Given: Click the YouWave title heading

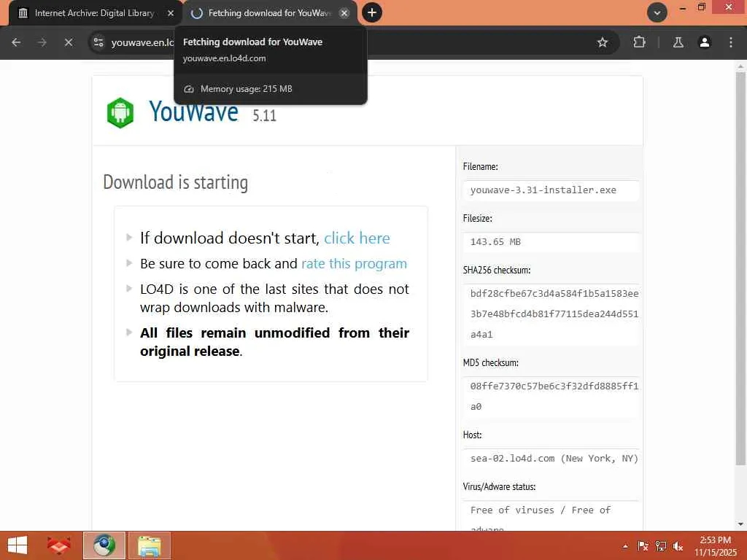Looking at the screenshot, I should tap(194, 112).
